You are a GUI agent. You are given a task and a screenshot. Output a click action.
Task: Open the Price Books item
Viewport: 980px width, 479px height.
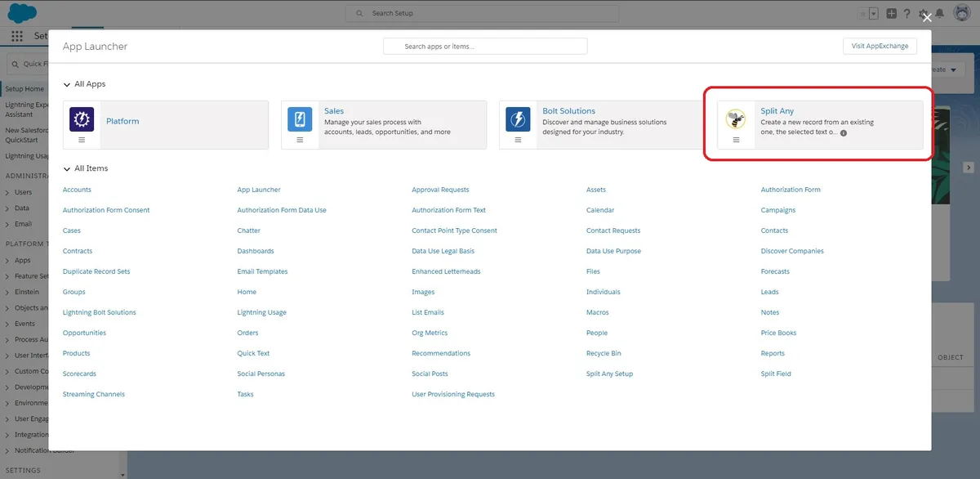779,333
